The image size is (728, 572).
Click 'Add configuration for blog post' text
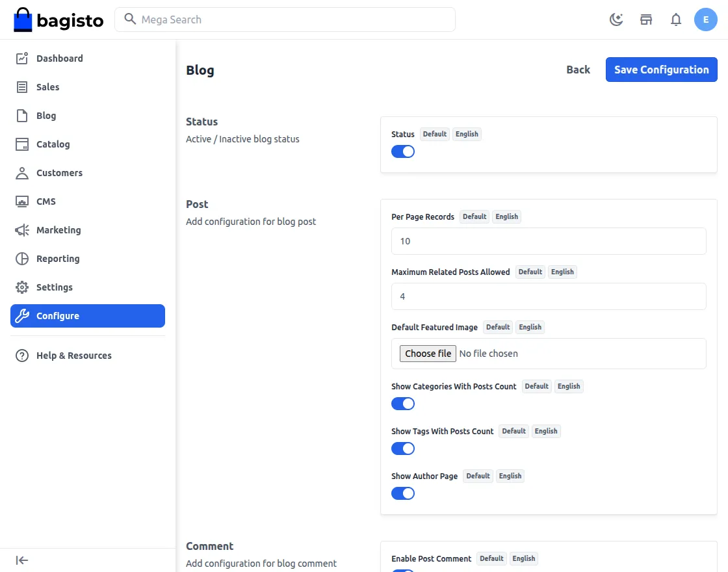251,222
